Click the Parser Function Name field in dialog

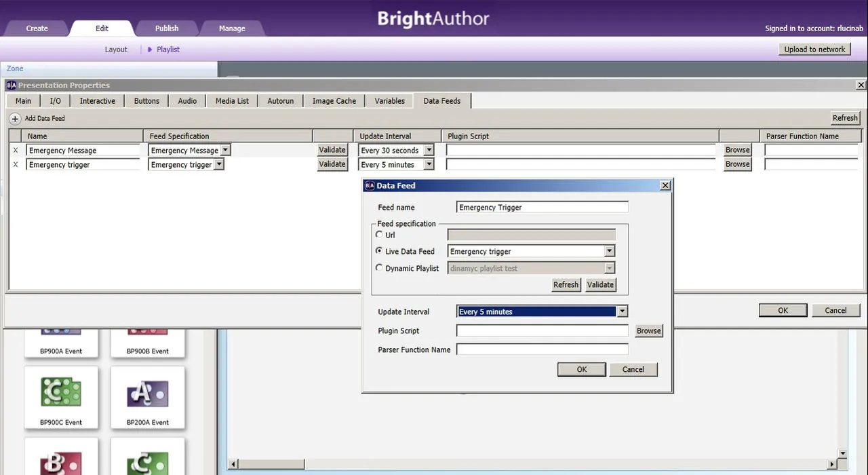(x=542, y=349)
